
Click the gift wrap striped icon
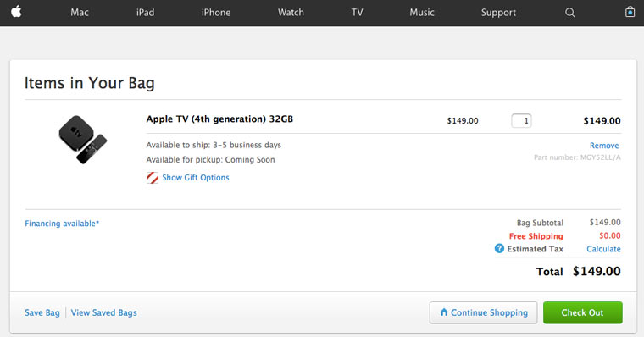(x=153, y=178)
